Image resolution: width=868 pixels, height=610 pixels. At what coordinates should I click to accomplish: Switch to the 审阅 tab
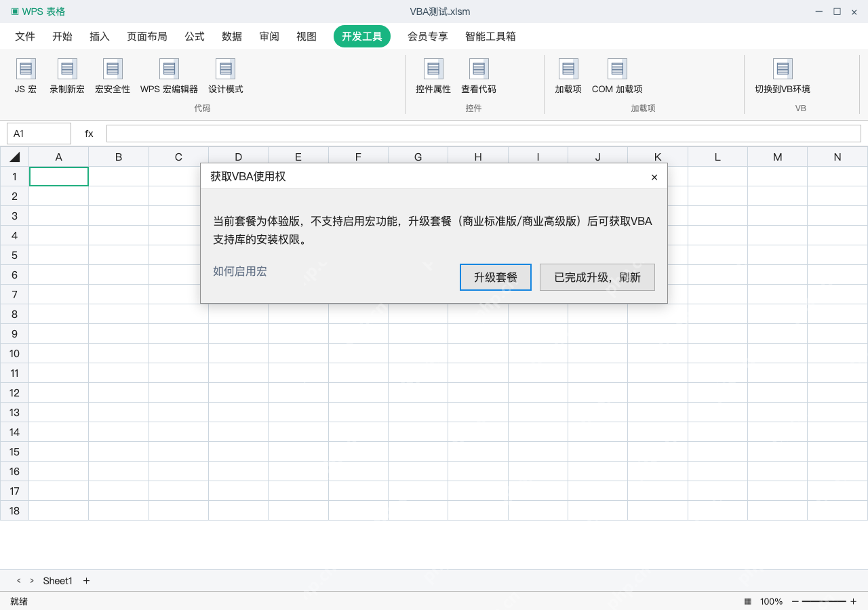coord(269,36)
